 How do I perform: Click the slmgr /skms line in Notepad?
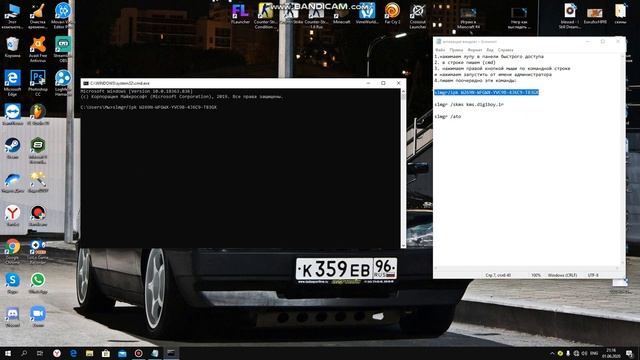tap(469, 104)
